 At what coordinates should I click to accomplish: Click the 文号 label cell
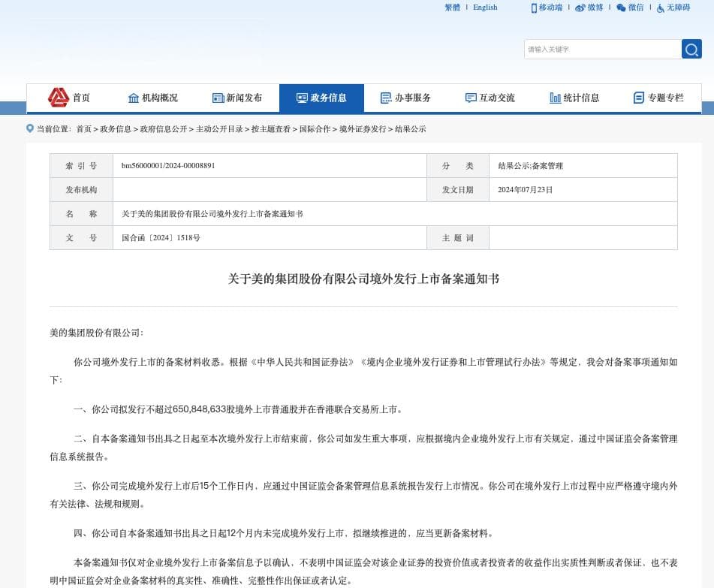82,238
